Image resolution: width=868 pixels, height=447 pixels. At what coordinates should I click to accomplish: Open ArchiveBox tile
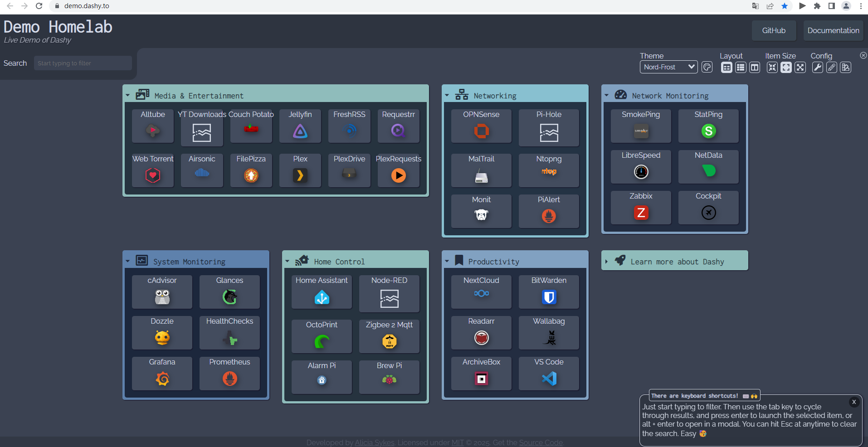coord(481,373)
